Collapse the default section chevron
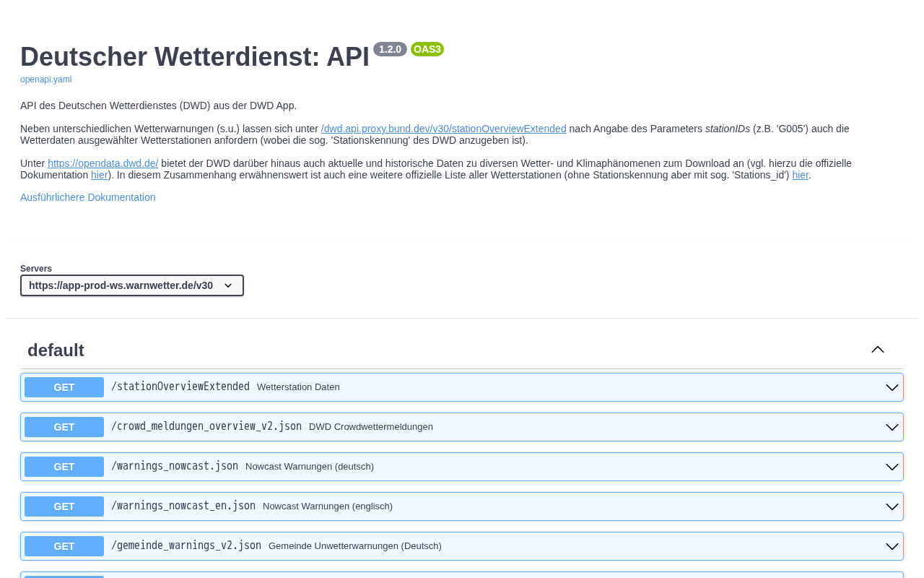924x578 pixels. pos(878,350)
